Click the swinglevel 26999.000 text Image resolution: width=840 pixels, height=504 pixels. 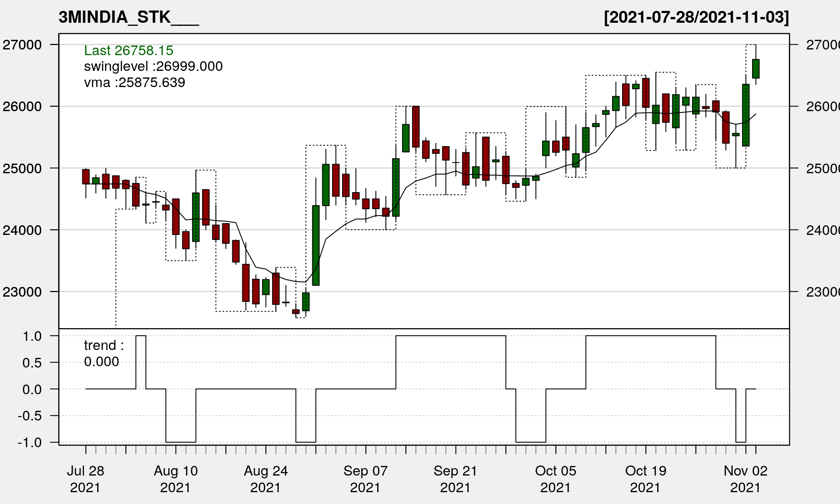[x=153, y=66]
